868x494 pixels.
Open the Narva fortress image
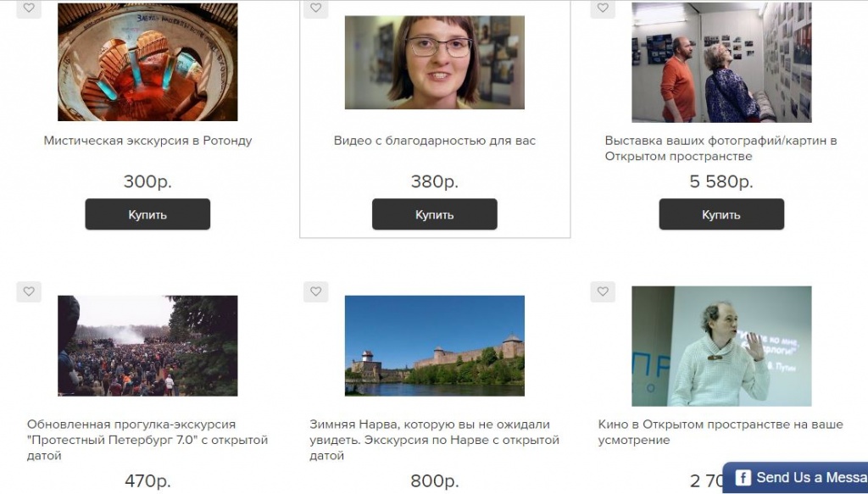coord(435,346)
